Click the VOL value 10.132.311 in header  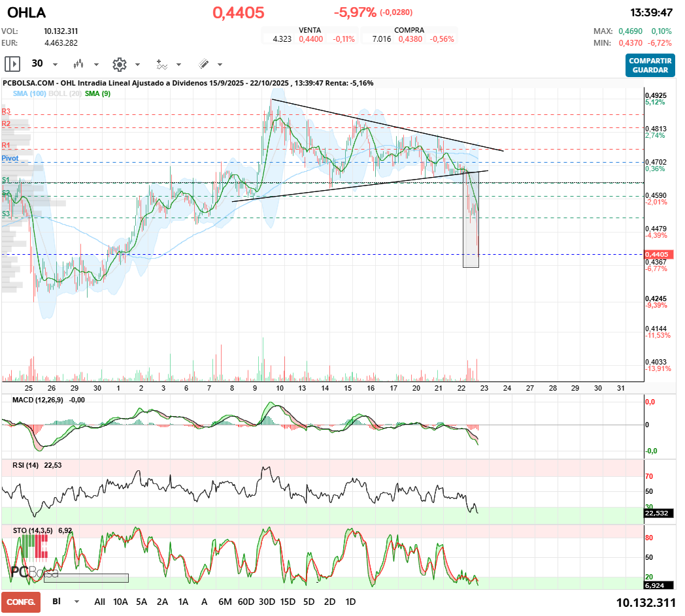[61, 31]
